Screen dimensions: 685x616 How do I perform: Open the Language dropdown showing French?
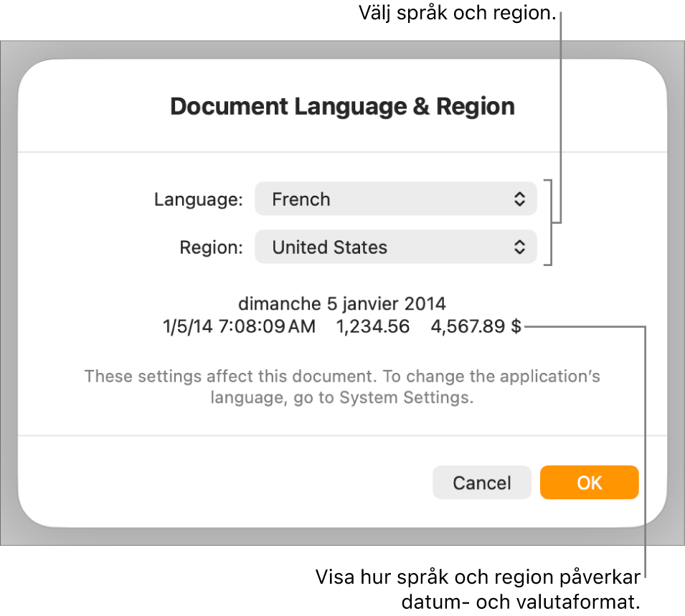(x=395, y=199)
